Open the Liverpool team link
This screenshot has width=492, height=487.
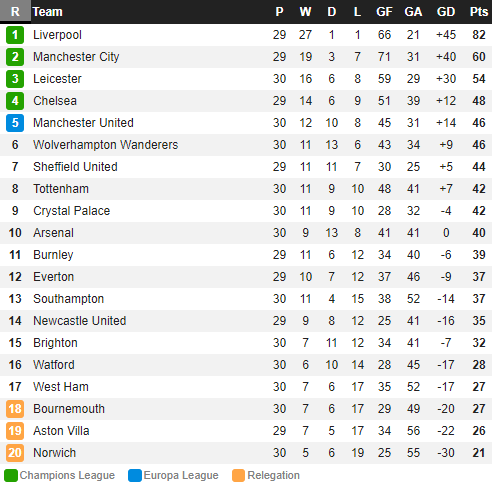pos(57,35)
